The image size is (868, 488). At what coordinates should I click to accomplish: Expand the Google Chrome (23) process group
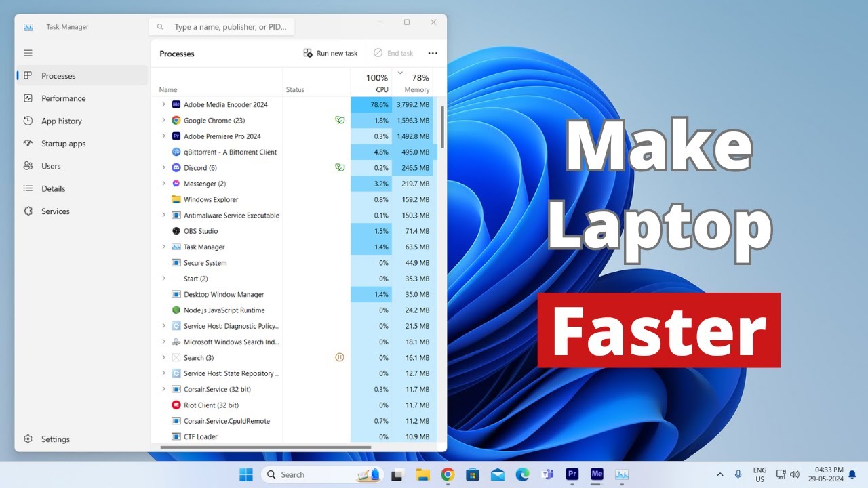coord(163,121)
